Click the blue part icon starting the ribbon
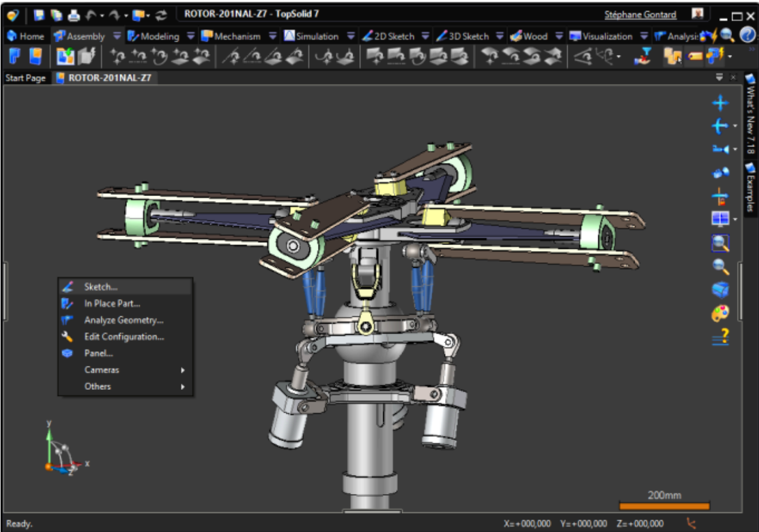Screen dimensions: 759x532 click(16, 57)
